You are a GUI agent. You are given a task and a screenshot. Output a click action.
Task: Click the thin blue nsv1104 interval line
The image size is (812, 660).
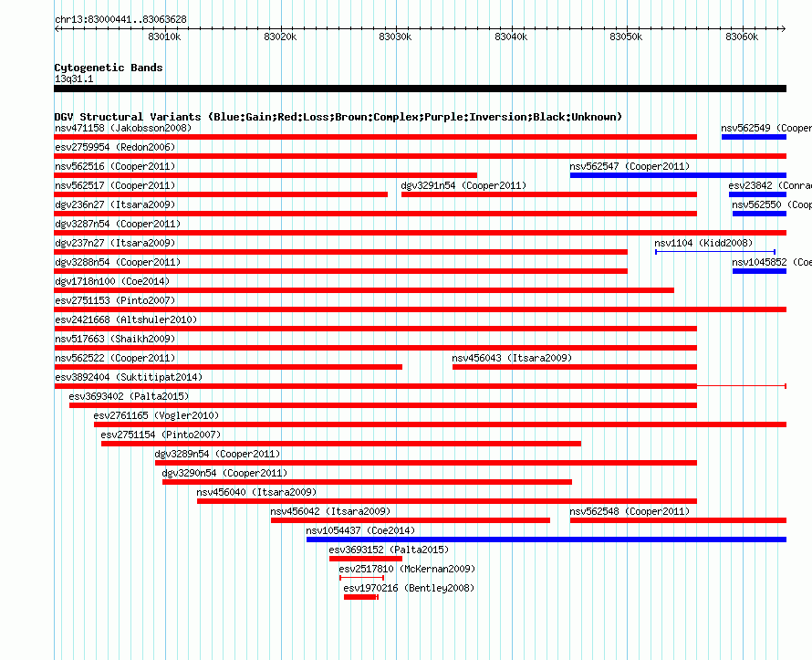tap(715, 252)
